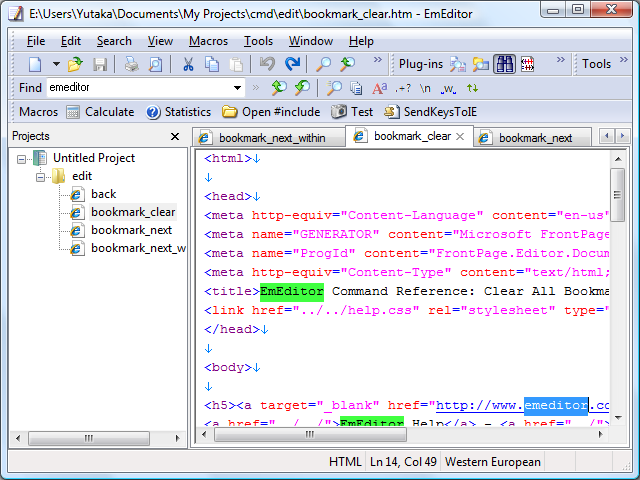Viewport: 640px width, 480px height.
Task: Click the Paste icon
Action: (236, 64)
